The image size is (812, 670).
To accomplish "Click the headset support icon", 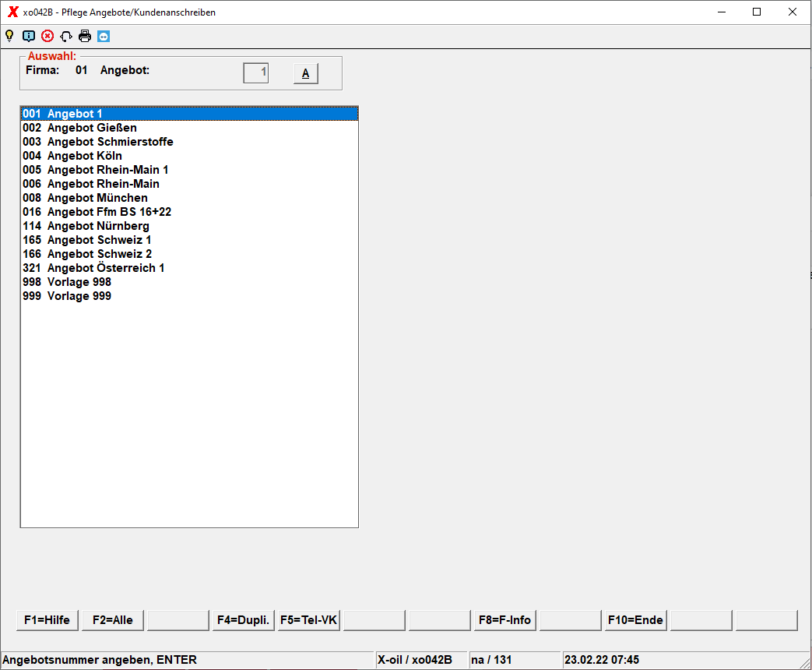I will [66, 37].
